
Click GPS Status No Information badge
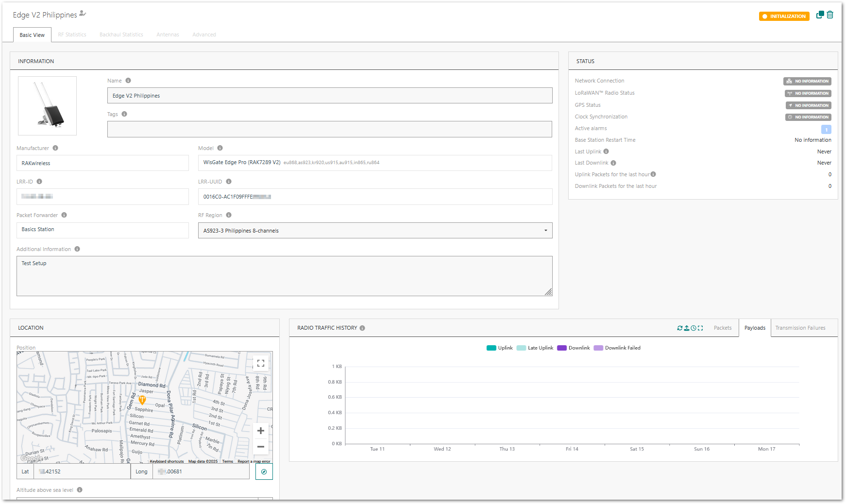point(809,105)
